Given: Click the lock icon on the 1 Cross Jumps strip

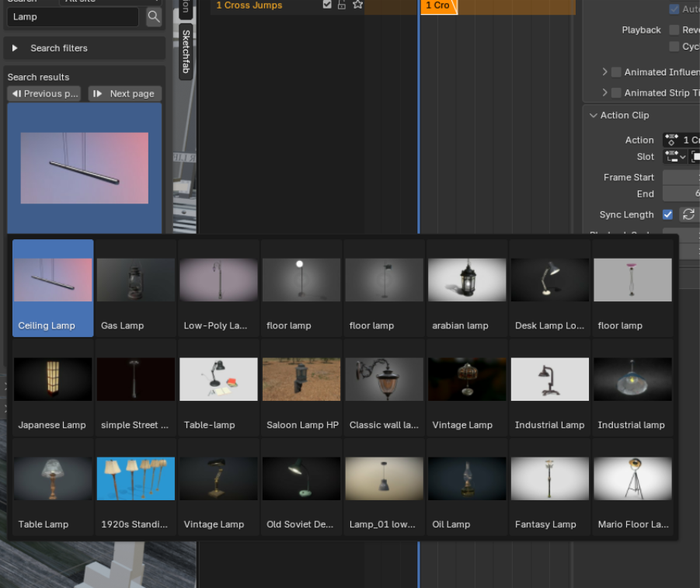Looking at the screenshot, I should pos(341,5).
